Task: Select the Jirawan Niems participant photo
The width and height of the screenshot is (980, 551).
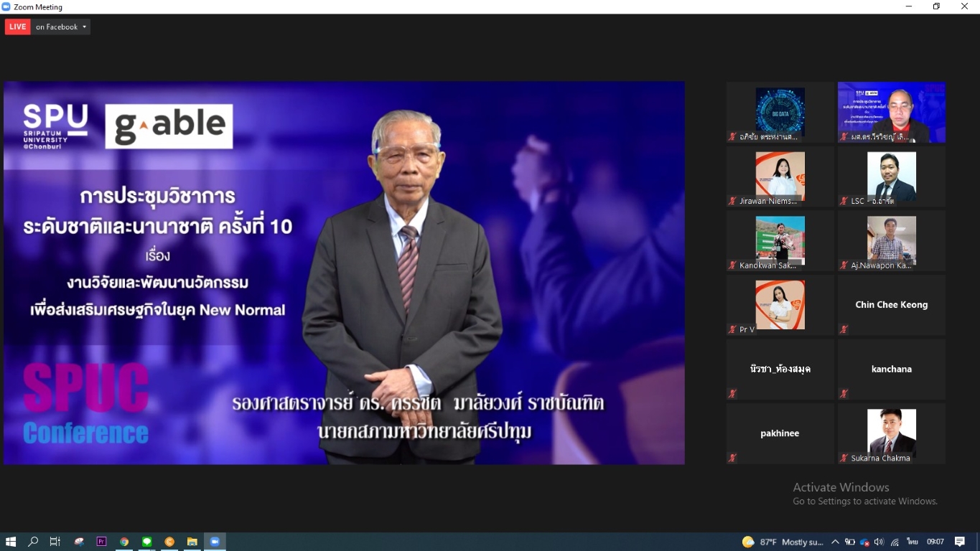Action: coord(780,176)
